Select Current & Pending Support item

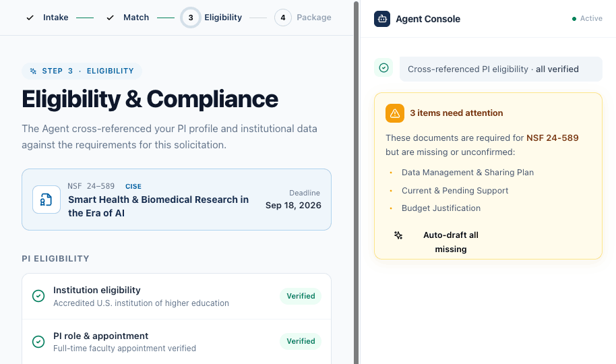tap(454, 191)
